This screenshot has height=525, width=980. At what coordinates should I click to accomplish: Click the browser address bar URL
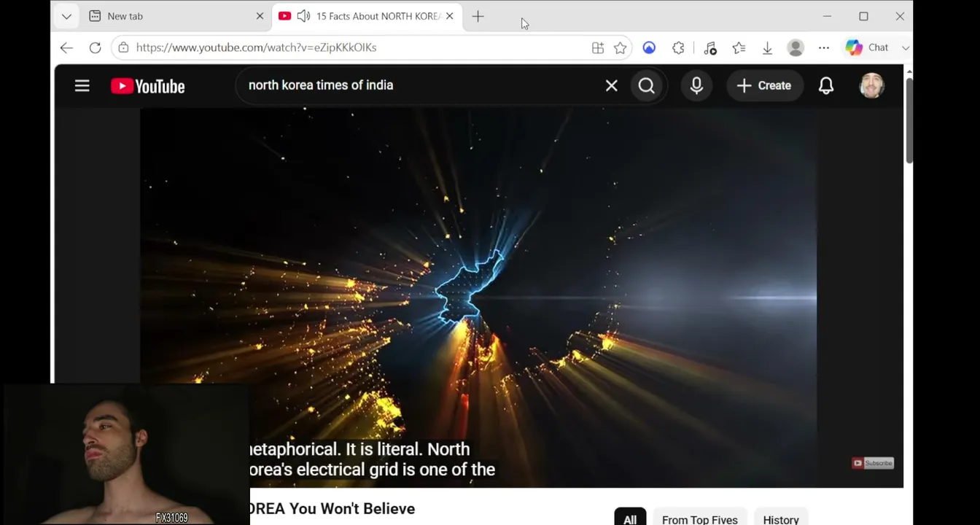click(x=256, y=47)
